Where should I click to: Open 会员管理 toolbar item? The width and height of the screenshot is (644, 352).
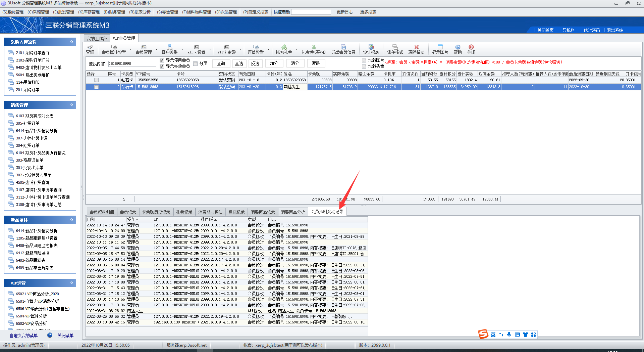(144, 49)
